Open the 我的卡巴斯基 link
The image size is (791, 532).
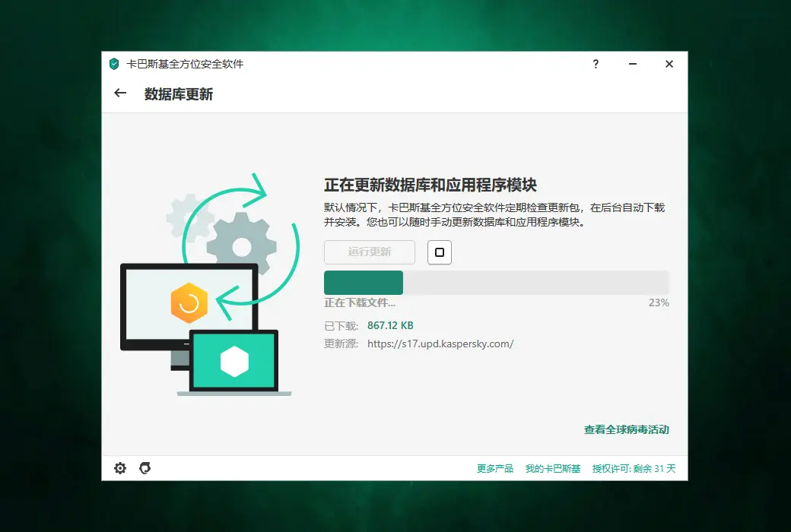(553, 468)
